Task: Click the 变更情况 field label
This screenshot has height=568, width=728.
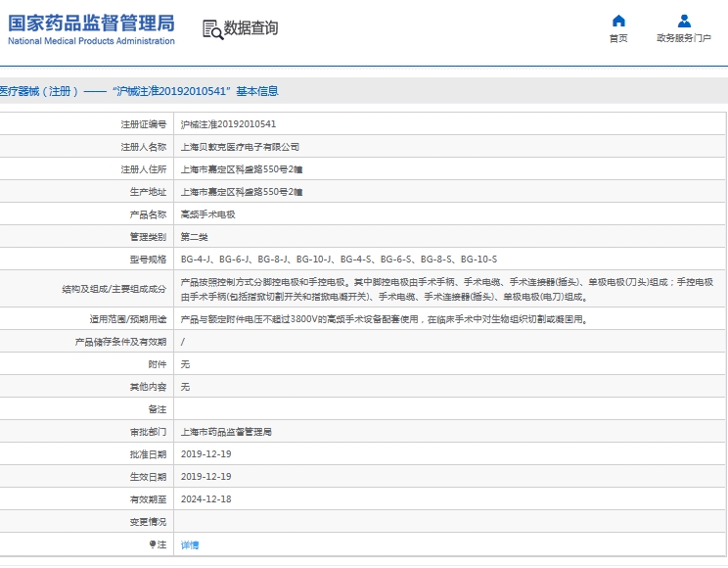Action: 148,522
